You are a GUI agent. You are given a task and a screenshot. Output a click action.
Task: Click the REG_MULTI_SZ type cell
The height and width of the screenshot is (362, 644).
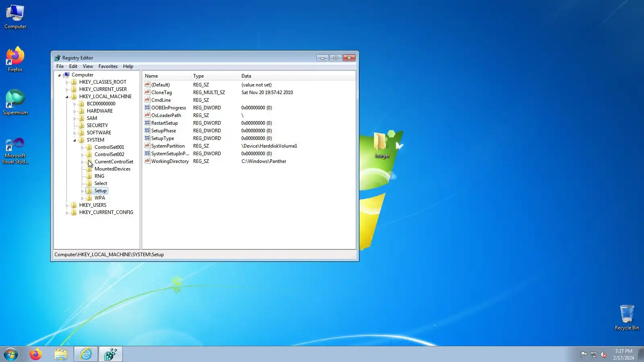[x=209, y=93]
